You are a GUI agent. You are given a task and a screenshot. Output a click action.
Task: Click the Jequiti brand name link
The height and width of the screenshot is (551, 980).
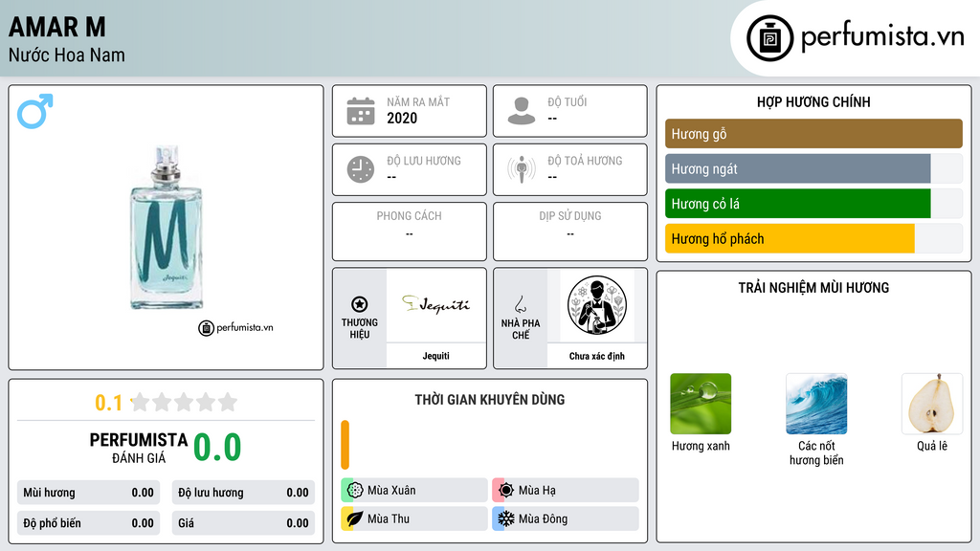pos(435,356)
